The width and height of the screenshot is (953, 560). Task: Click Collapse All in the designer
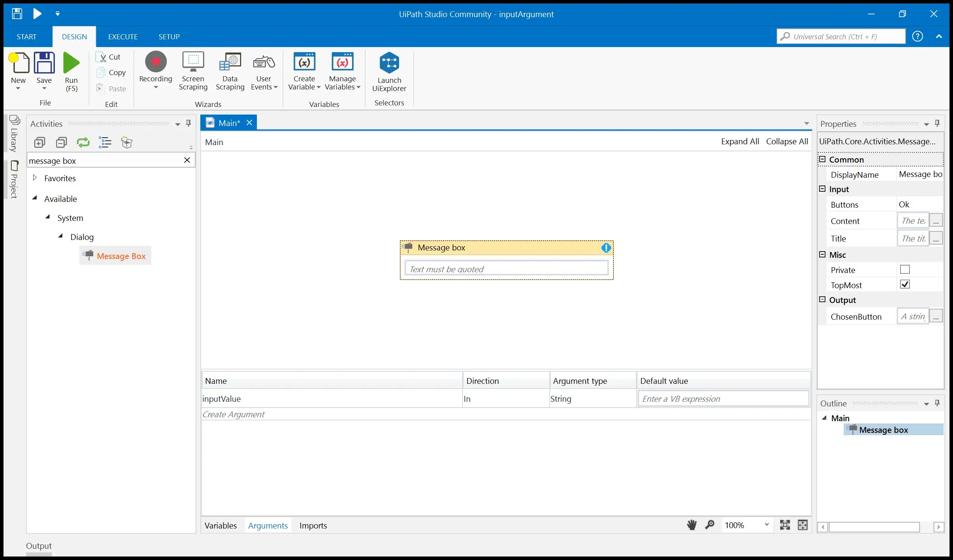coord(787,142)
